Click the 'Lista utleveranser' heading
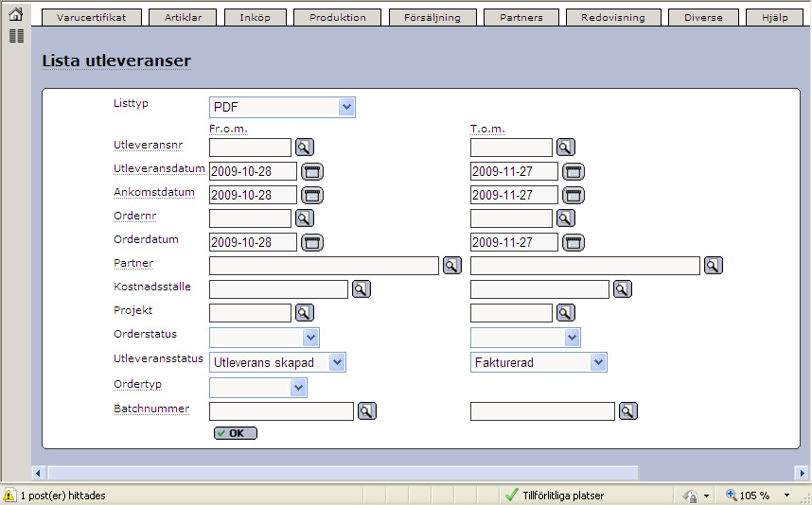Viewport: 812px width, 505px height. (x=116, y=61)
